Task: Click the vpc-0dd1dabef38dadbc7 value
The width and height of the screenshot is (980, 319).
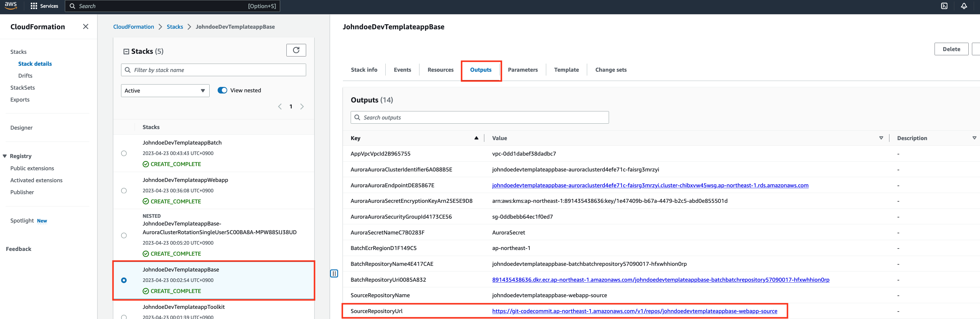Action: 524,154
